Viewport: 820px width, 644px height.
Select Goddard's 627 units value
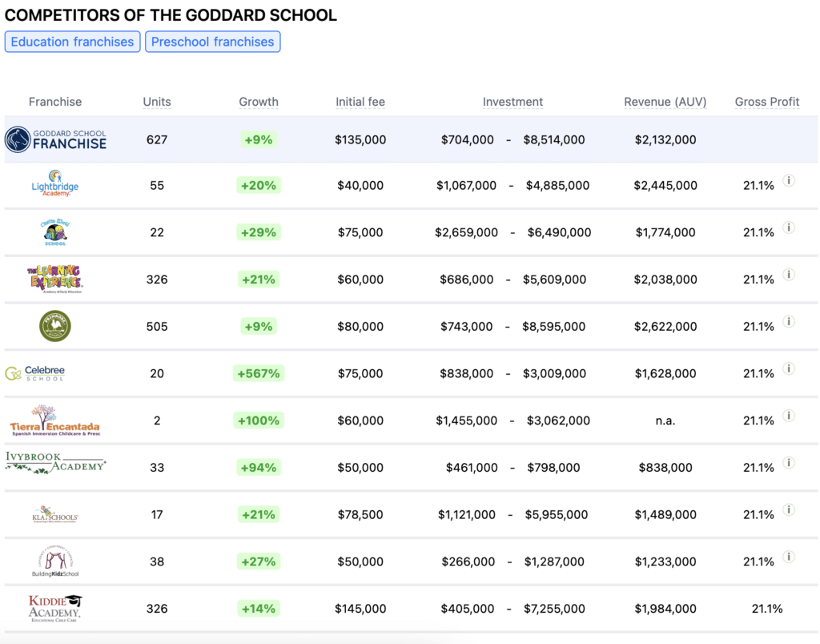[157, 139]
